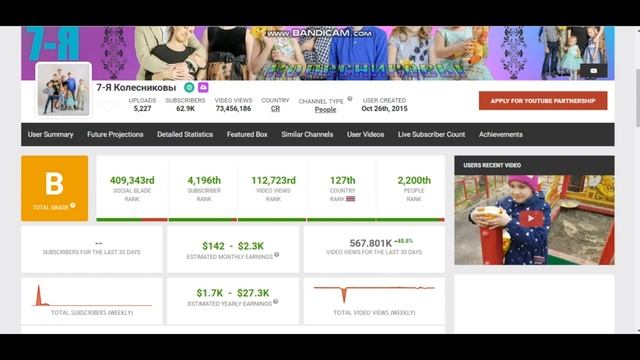Click the YouTube icon on the banner
The image size is (640, 360).
tap(593, 71)
